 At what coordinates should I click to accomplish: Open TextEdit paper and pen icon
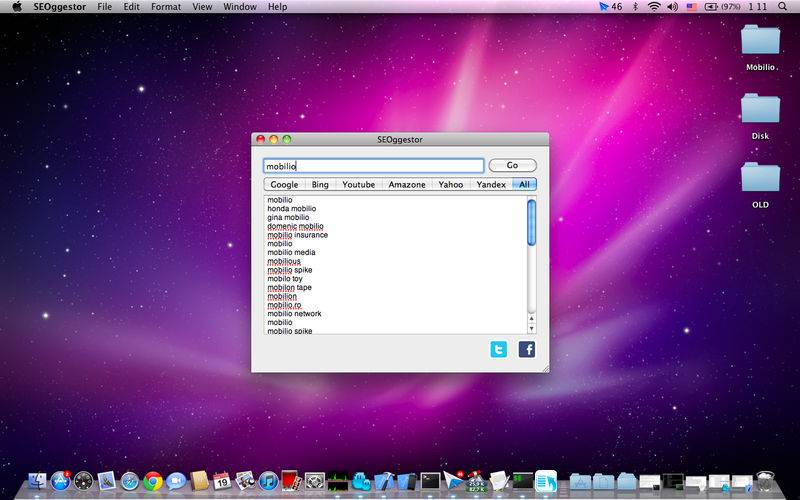[x=499, y=481]
